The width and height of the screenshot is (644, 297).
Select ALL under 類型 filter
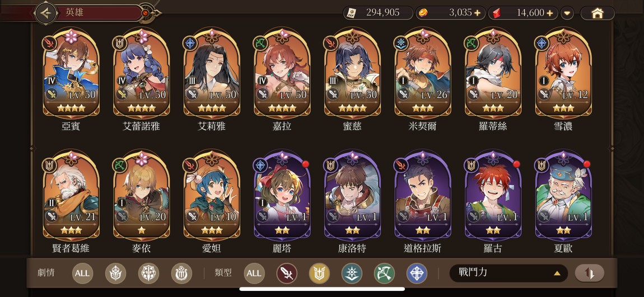click(x=254, y=273)
